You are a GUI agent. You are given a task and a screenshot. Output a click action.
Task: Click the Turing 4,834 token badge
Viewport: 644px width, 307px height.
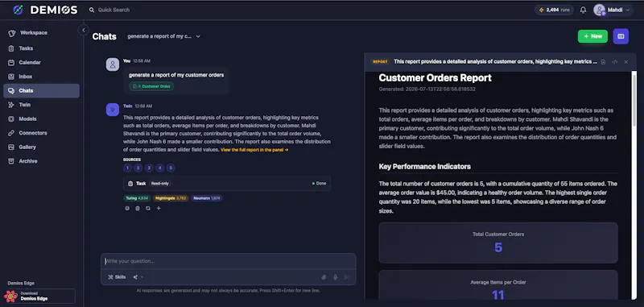137,198
